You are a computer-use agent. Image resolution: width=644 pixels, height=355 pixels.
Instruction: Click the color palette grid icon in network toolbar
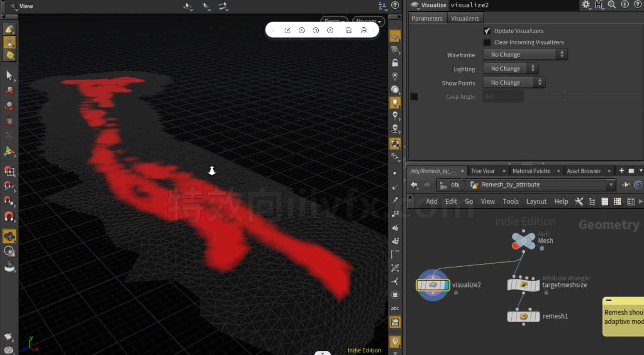(617, 202)
